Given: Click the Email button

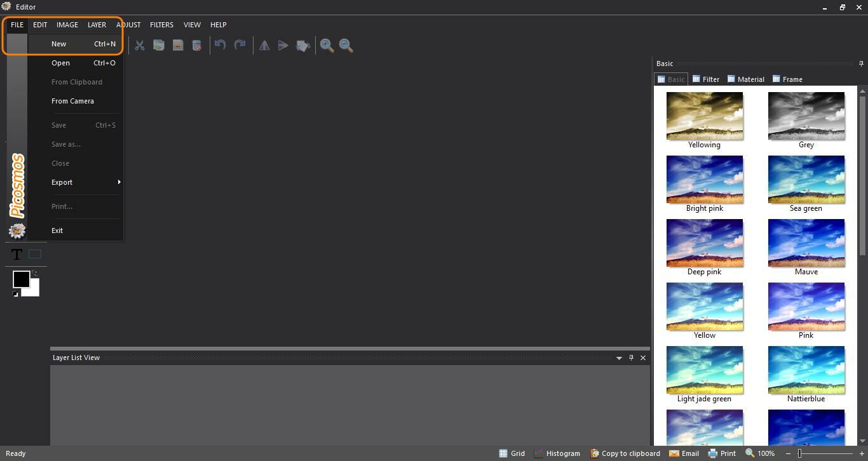Looking at the screenshot, I should [684, 453].
